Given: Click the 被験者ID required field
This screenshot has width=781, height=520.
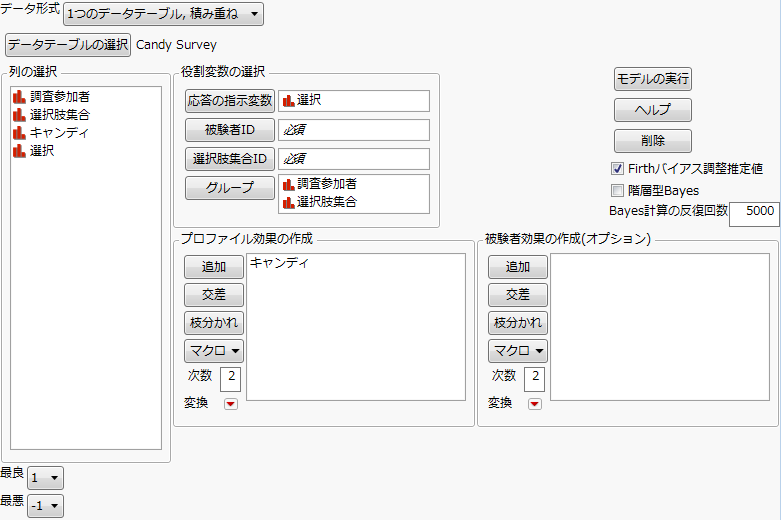Looking at the screenshot, I should pyautogui.click(x=354, y=130).
